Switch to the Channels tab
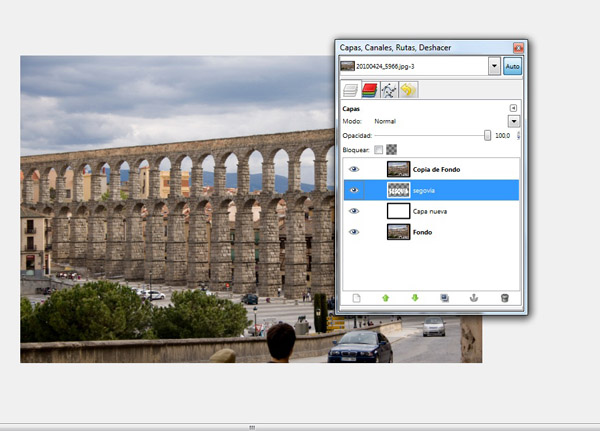 pyautogui.click(x=369, y=90)
